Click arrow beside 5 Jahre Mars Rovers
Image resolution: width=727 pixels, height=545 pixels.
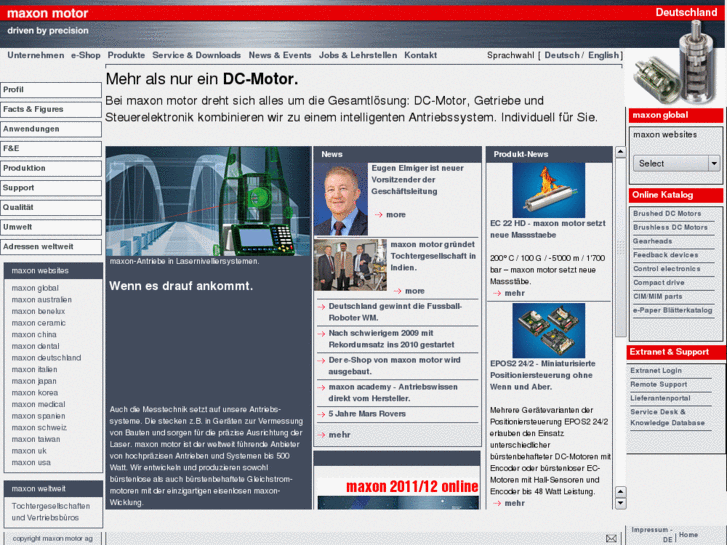click(x=321, y=414)
